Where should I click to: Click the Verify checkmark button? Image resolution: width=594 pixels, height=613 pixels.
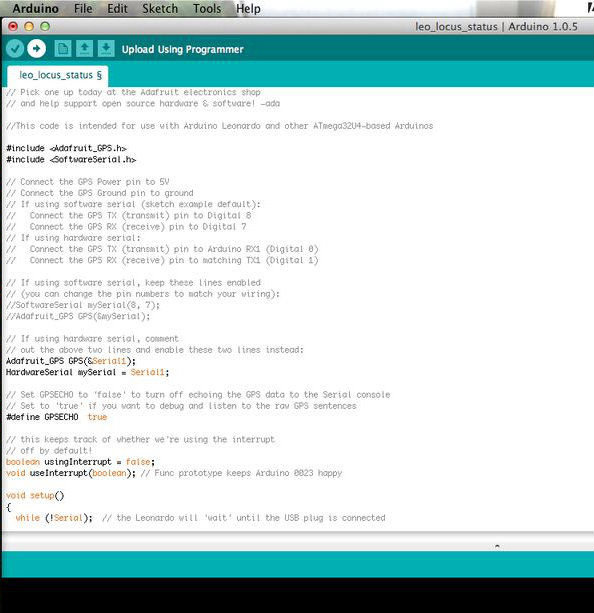[15, 49]
